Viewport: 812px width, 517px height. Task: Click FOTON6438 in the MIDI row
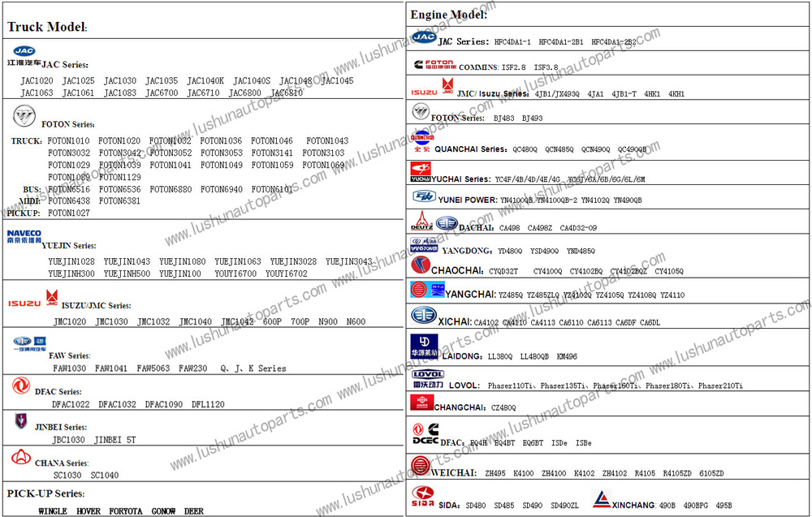pyautogui.click(x=69, y=200)
